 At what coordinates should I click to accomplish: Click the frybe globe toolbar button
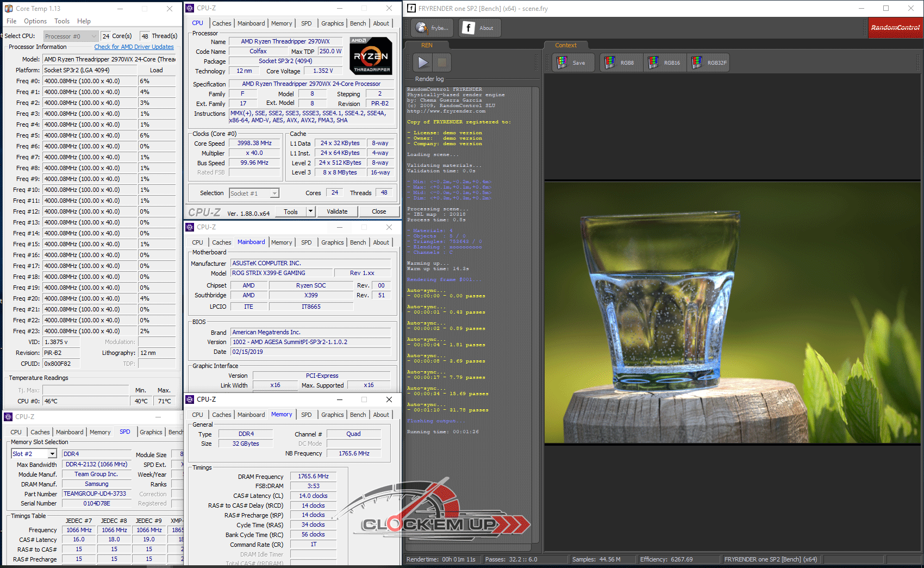(x=433, y=28)
